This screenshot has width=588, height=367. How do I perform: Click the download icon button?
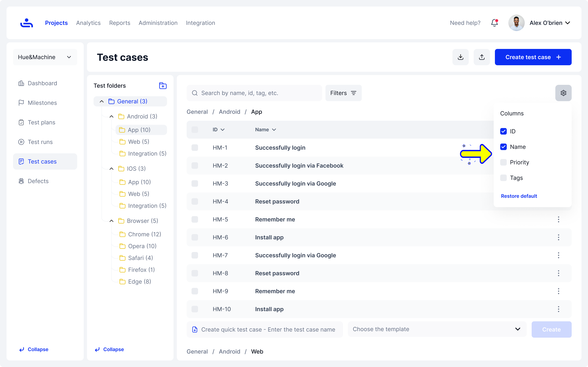point(460,57)
